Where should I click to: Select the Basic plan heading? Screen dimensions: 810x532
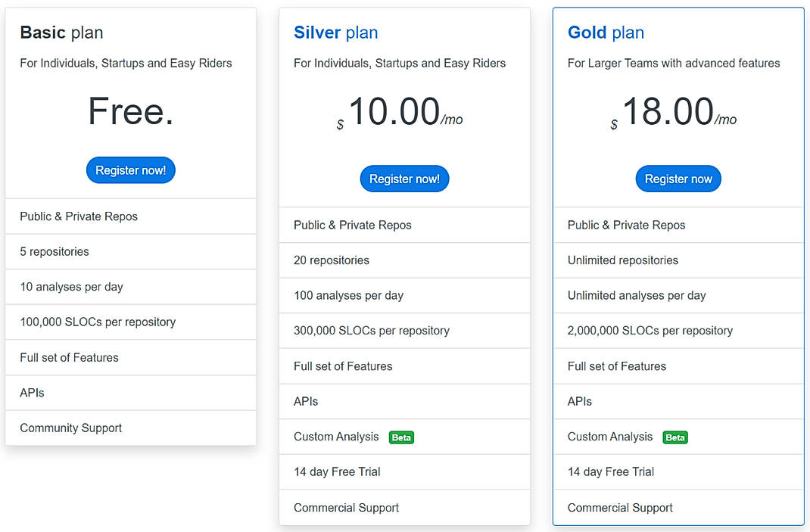point(61,33)
